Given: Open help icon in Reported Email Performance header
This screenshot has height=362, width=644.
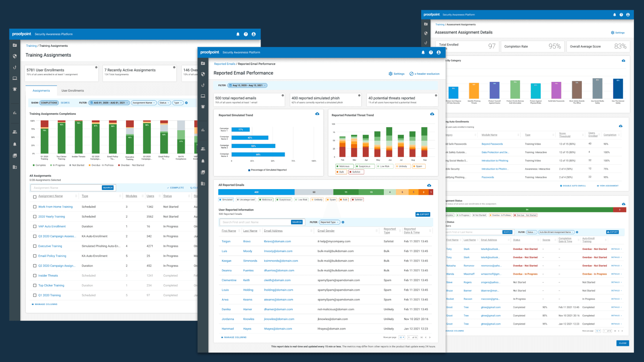Looking at the screenshot, I should 431,52.
